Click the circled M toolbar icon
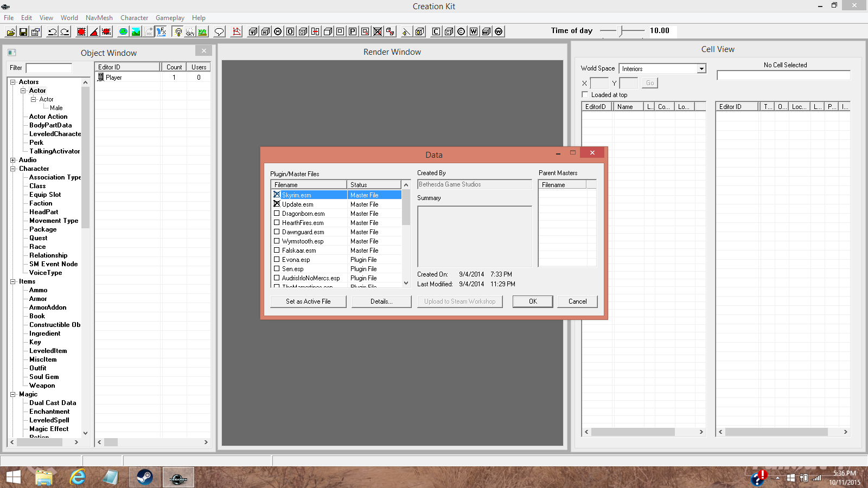868x488 pixels. 278,31
